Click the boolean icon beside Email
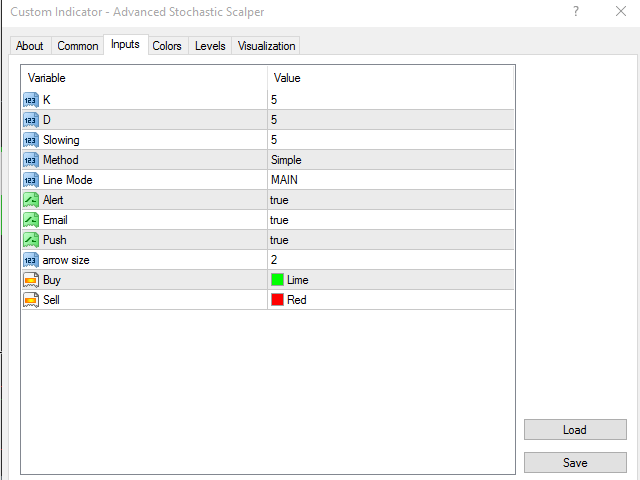 click(30, 220)
